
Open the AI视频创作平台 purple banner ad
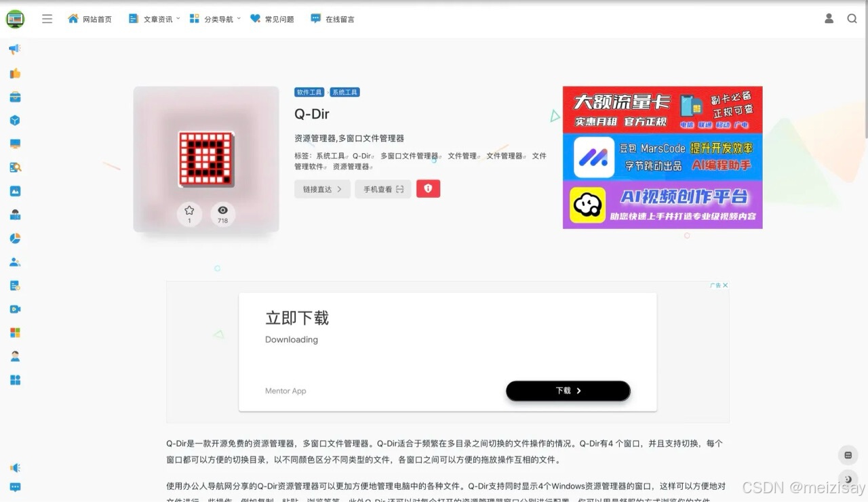click(663, 205)
